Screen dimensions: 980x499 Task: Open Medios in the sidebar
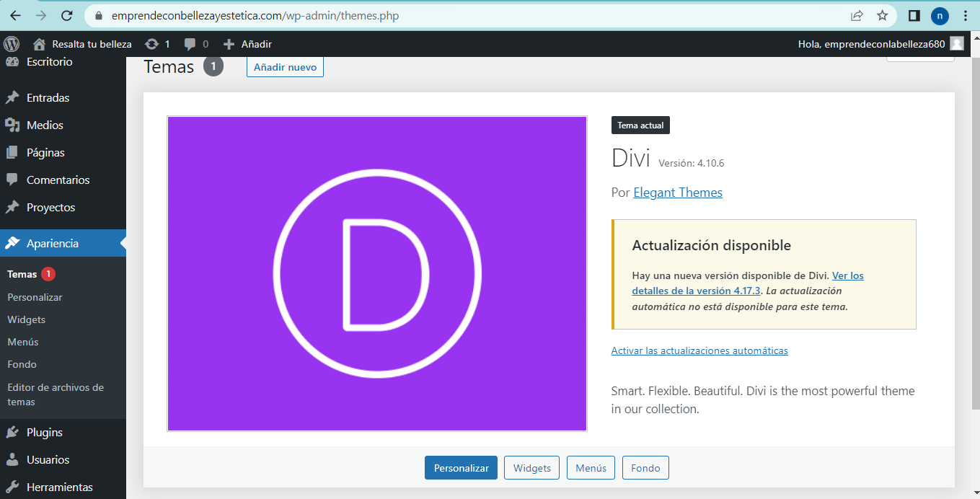click(63, 125)
